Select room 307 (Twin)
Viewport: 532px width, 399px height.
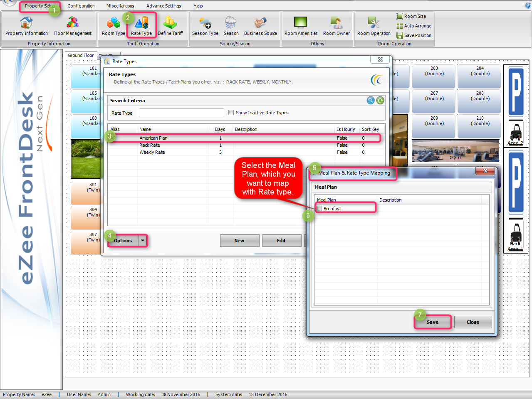point(86,242)
